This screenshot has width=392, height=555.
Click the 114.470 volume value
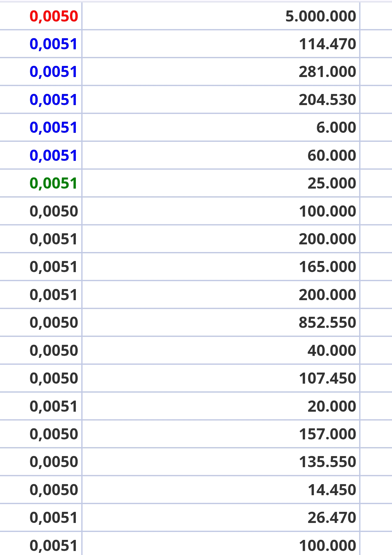tap(327, 44)
